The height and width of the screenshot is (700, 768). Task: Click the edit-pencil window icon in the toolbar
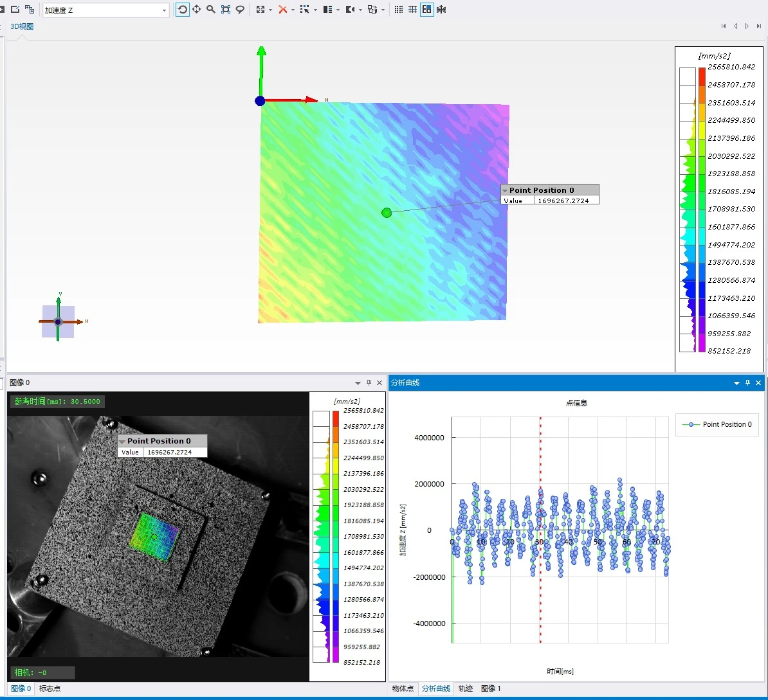tap(15, 9)
